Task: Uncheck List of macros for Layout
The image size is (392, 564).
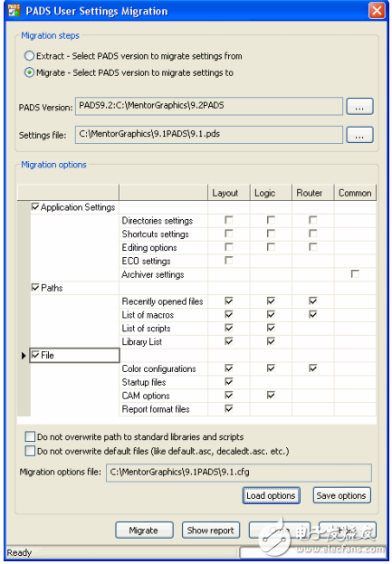Action: click(x=229, y=314)
